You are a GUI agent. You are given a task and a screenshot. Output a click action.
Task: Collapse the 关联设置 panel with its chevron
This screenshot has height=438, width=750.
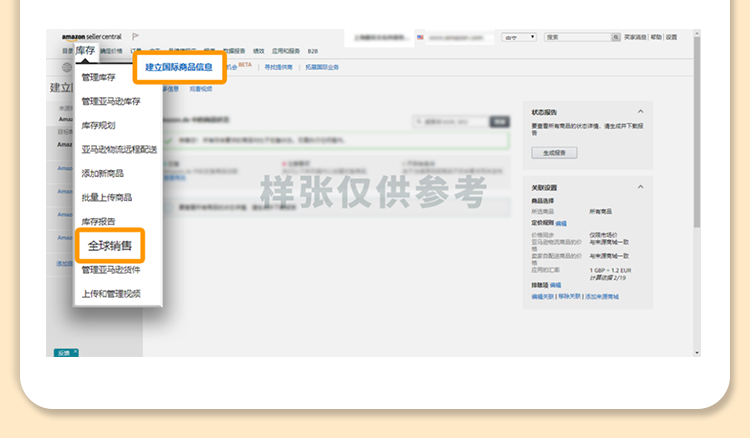click(641, 187)
